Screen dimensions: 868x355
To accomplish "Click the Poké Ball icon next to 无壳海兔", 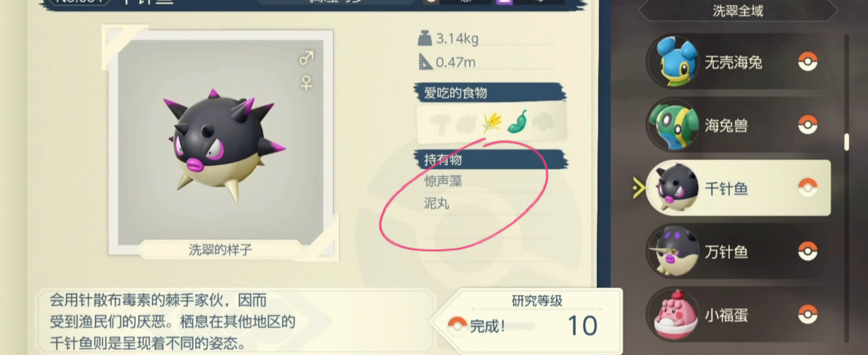I will 807,62.
